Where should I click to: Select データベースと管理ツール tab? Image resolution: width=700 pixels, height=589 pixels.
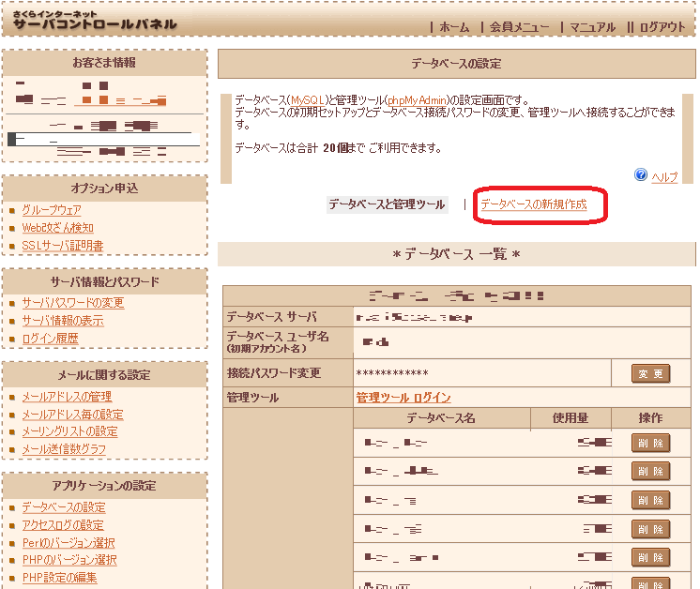(387, 204)
